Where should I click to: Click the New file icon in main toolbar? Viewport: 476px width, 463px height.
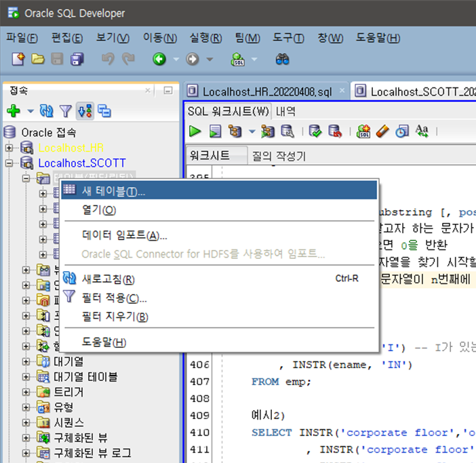pyautogui.click(x=18, y=59)
